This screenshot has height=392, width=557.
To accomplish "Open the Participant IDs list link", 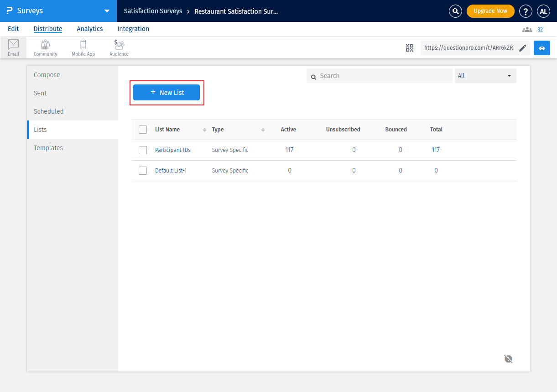I will pos(172,150).
